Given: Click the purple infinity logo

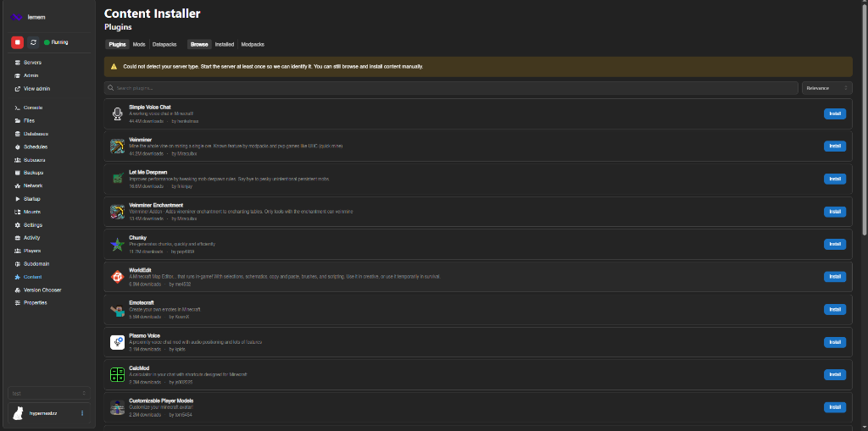Looking at the screenshot, I should point(16,17).
